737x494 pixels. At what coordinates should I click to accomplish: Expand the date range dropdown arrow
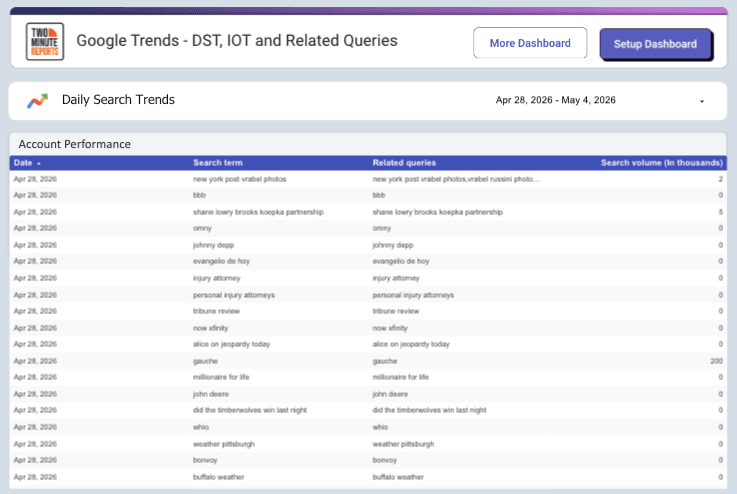(x=702, y=101)
